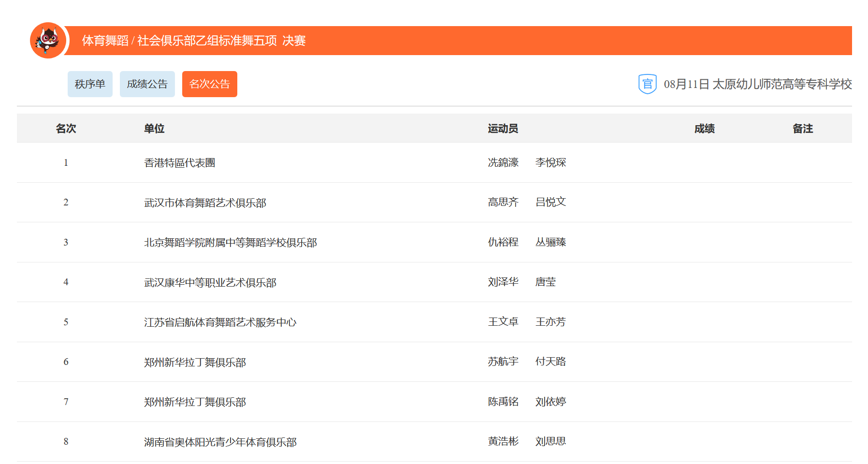Click rank number 1 in 香港特區代表團 row

[66, 162]
